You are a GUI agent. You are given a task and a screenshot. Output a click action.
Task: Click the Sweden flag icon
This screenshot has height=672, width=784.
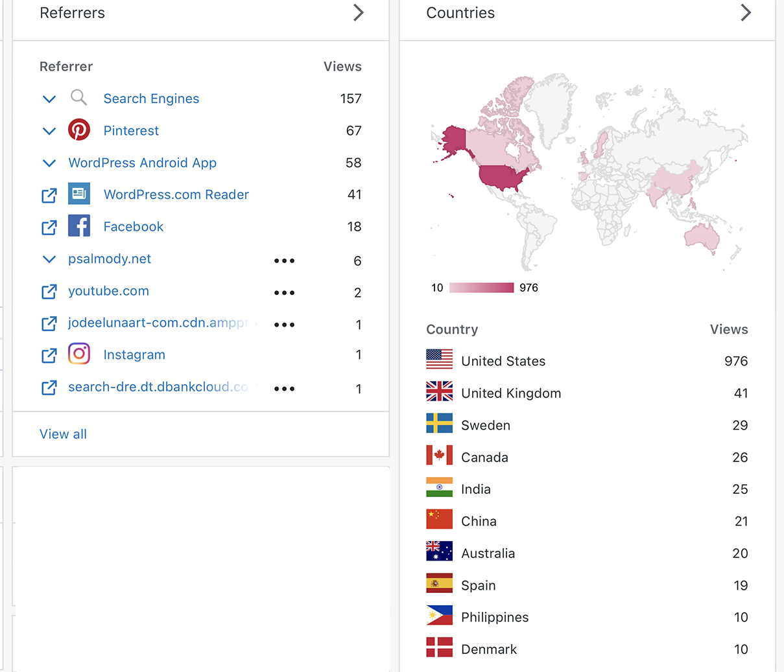[x=439, y=424]
